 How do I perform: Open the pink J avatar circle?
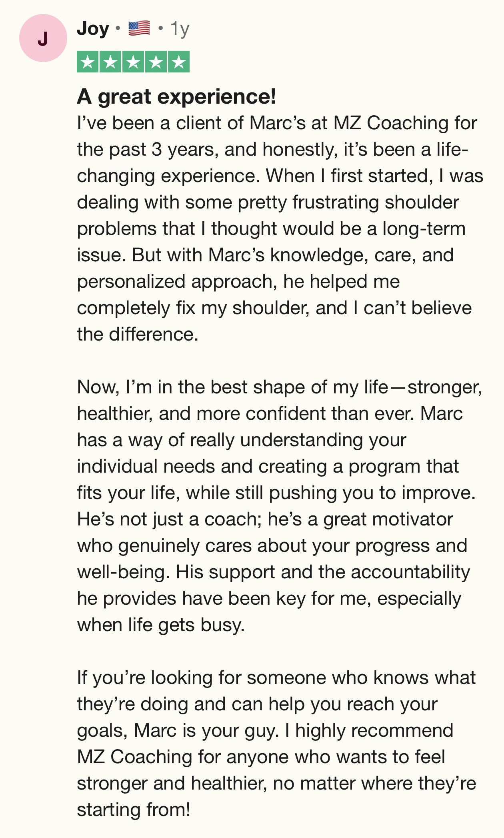(43, 38)
